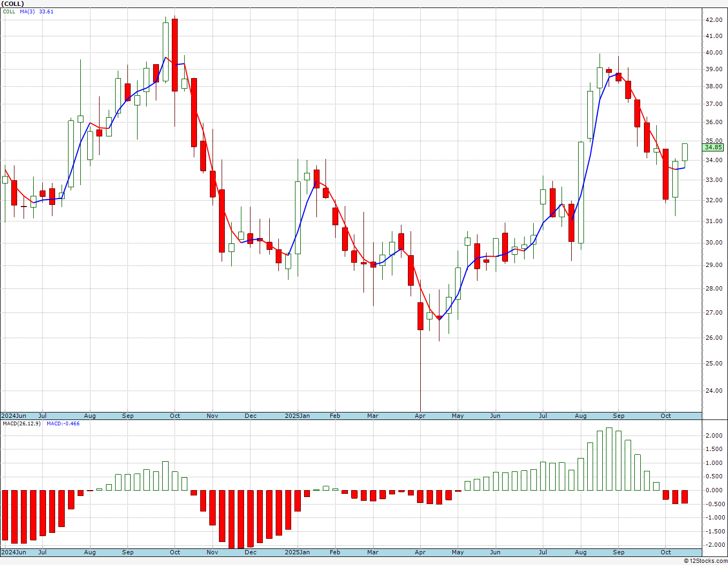Click Dec on the MACD panel date axis
The height and width of the screenshot is (565, 728).
pyautogui.click(x=250, y=552)
